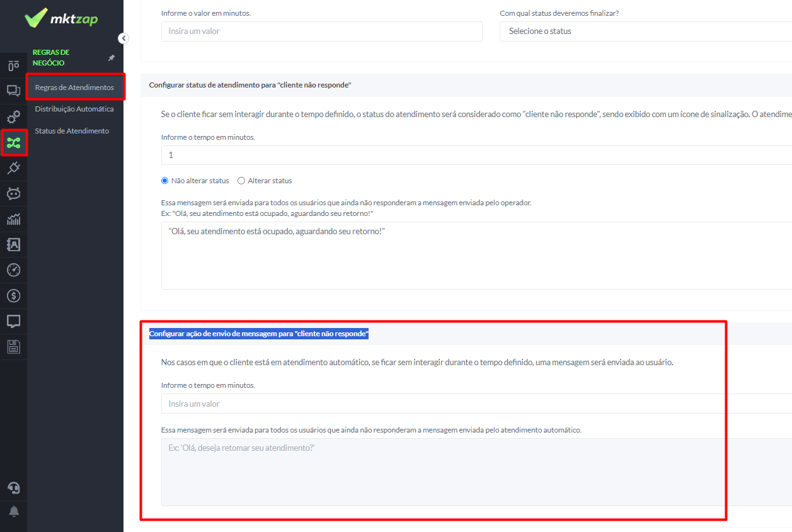The height and width of the screenshot is (532, 792).
Task: Collapse the sidebar with the arrow button
Action: pyautogui.click(x=123, y=38)
